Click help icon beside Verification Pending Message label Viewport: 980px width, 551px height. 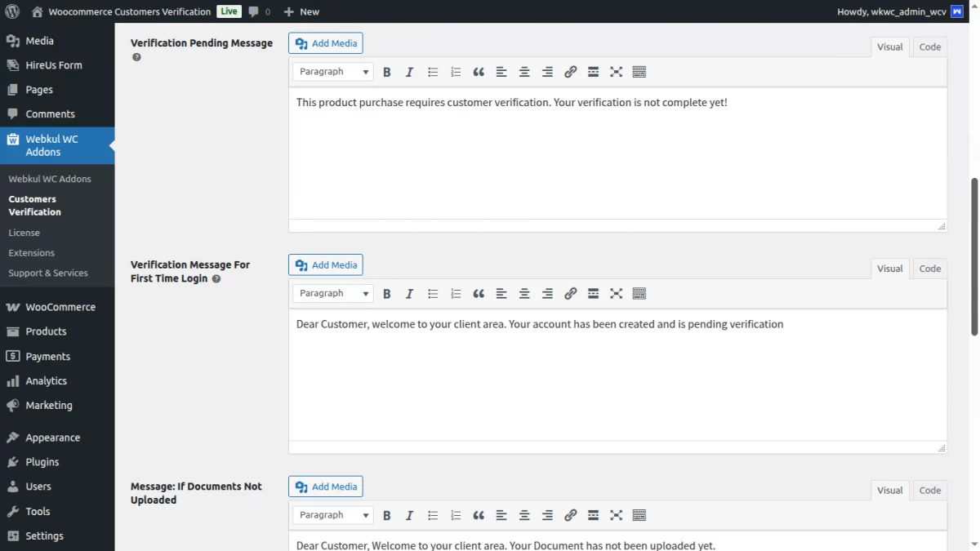point(136,57)
